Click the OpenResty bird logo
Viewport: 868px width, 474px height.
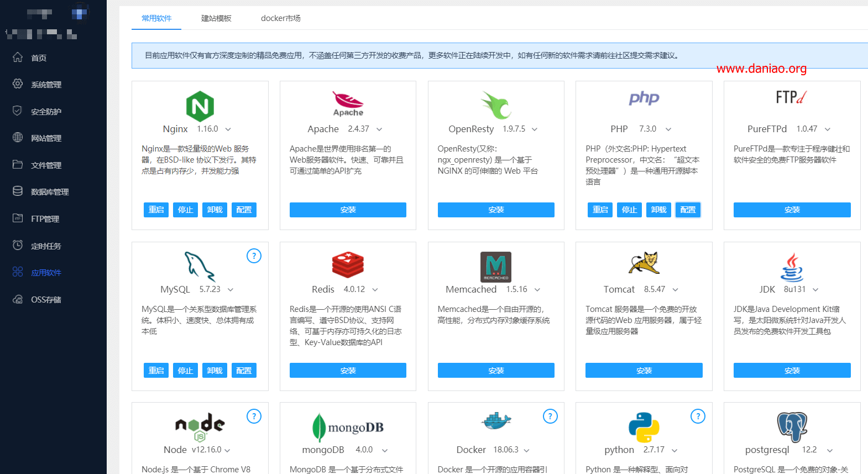(496, 105)
